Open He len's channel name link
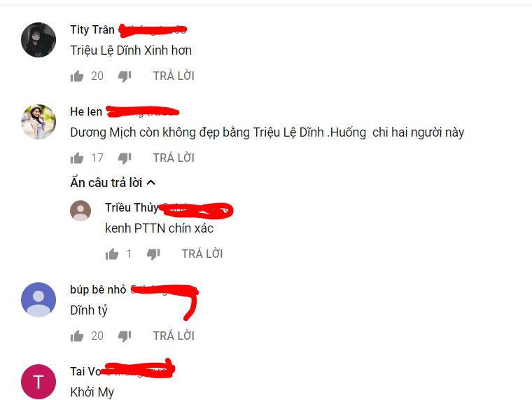This screenshot has width=532, height=400. (86, 111)
